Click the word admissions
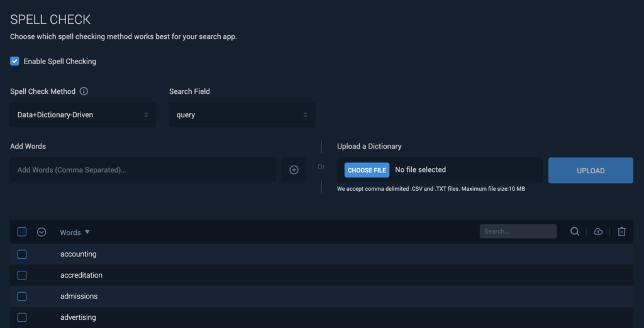The height and width of the screenshot is (328, 644). 79,296
